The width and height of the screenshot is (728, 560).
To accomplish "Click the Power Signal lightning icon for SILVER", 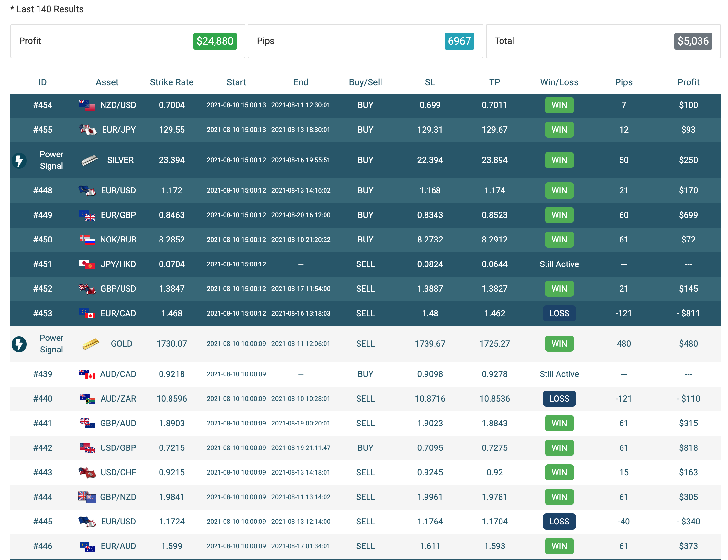I will pyautogui.click(x=19, y=160).
